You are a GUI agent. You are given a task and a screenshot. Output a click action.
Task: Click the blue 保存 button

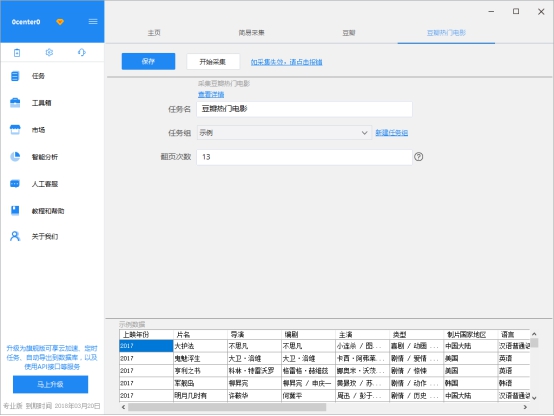pos(148,61)
